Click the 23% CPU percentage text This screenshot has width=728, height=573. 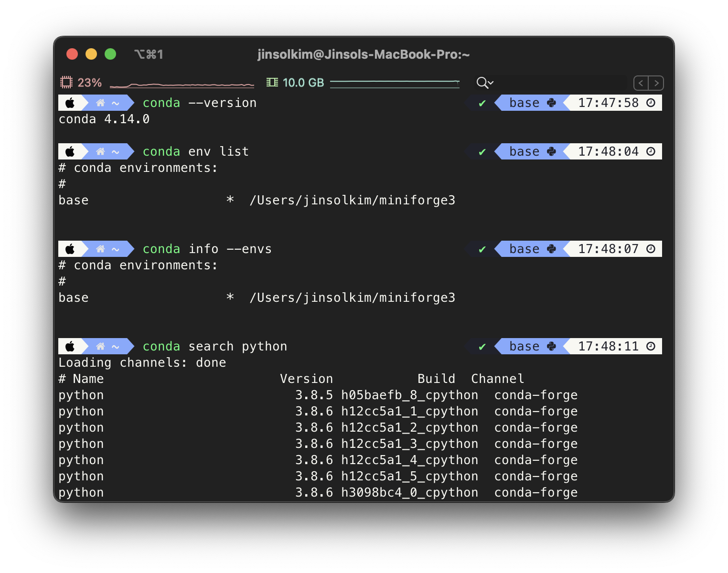click(89, 83)
